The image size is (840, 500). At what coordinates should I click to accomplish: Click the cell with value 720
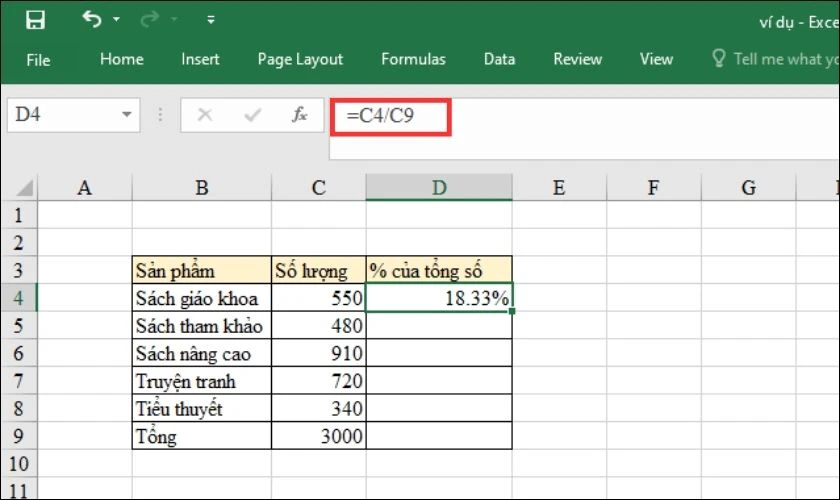click(319, 380)
